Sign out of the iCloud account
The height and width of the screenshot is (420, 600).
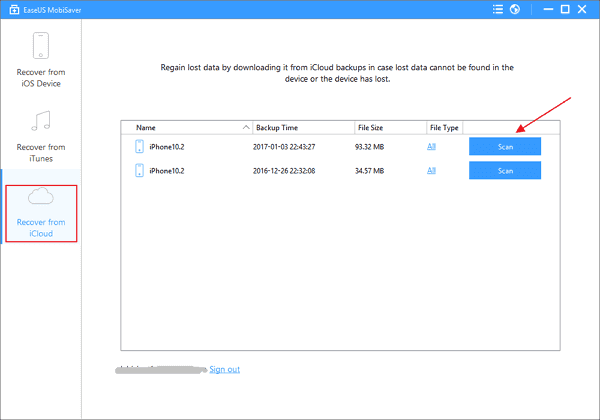pos(224,369)
